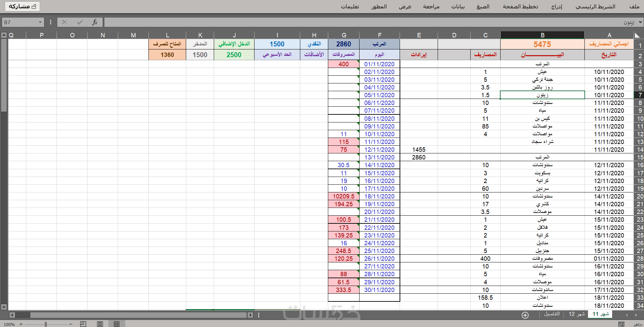The image size is (644, 327).
Task: Expand the formula bar chevron
Action: click(x=640, y=22)
